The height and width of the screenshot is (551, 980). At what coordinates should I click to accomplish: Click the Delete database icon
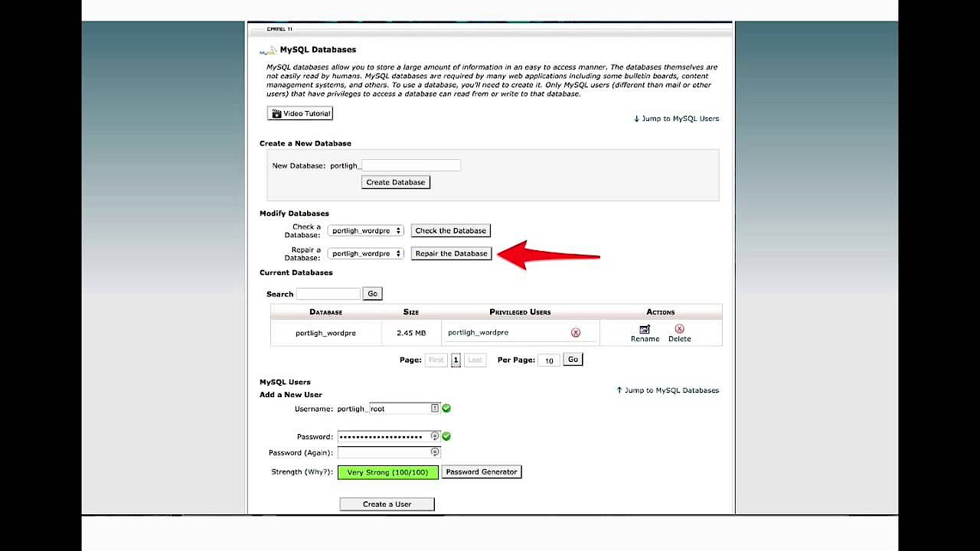click(679, 329)
